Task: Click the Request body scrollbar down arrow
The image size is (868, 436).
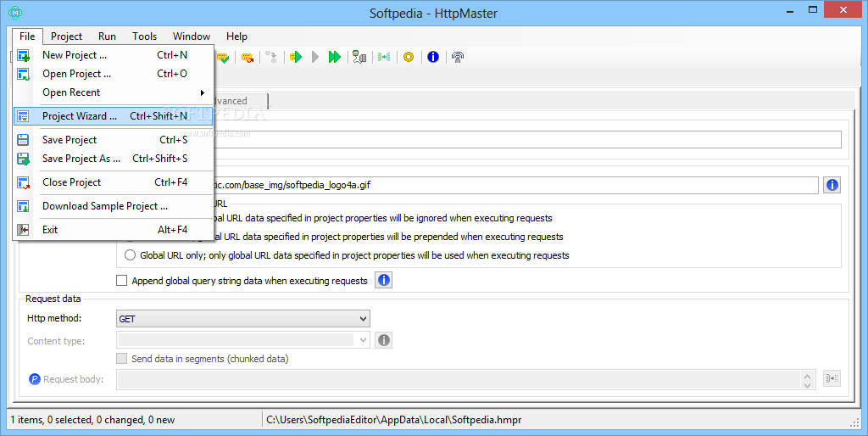Action: (x=808, y=384)
